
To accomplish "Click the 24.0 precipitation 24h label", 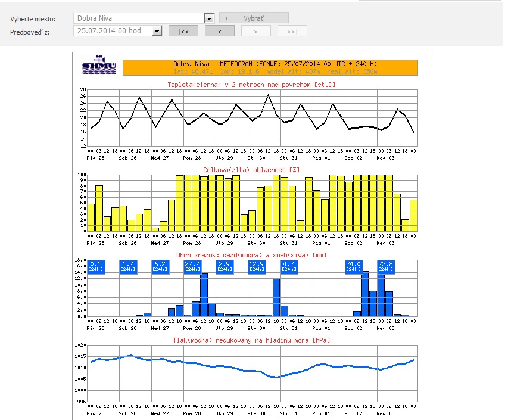I will pos(354,266).
